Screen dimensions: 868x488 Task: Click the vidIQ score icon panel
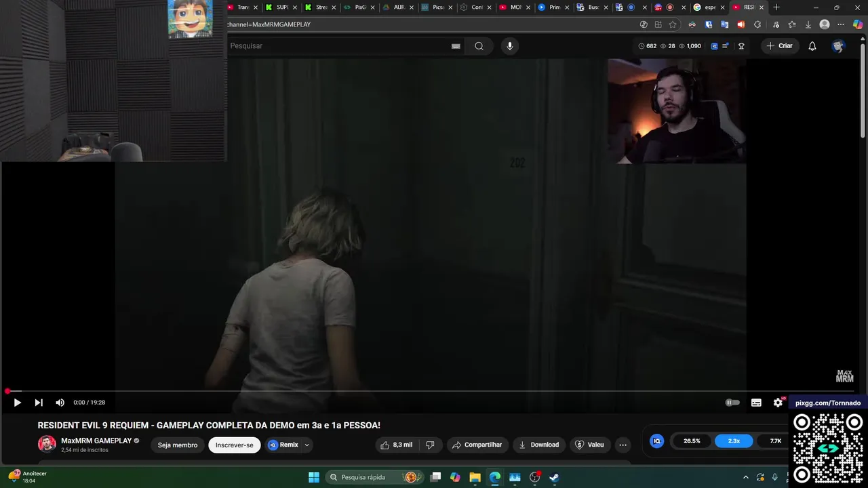point(656,441)
